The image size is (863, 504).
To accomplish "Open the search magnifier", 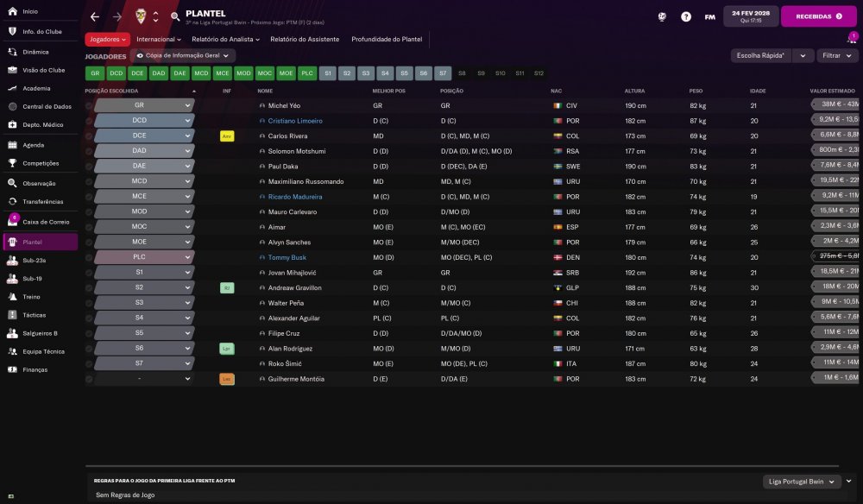I will (x=175, y=16).
